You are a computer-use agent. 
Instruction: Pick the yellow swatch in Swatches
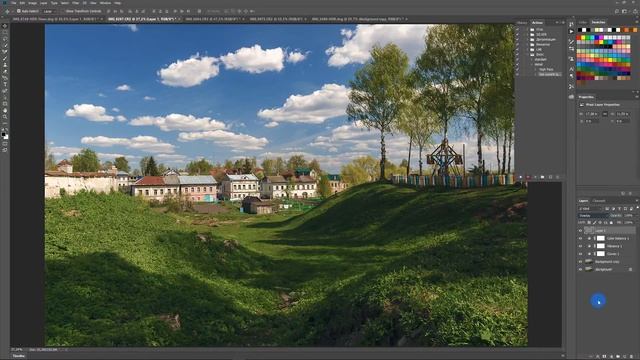[x=584, y=38]
